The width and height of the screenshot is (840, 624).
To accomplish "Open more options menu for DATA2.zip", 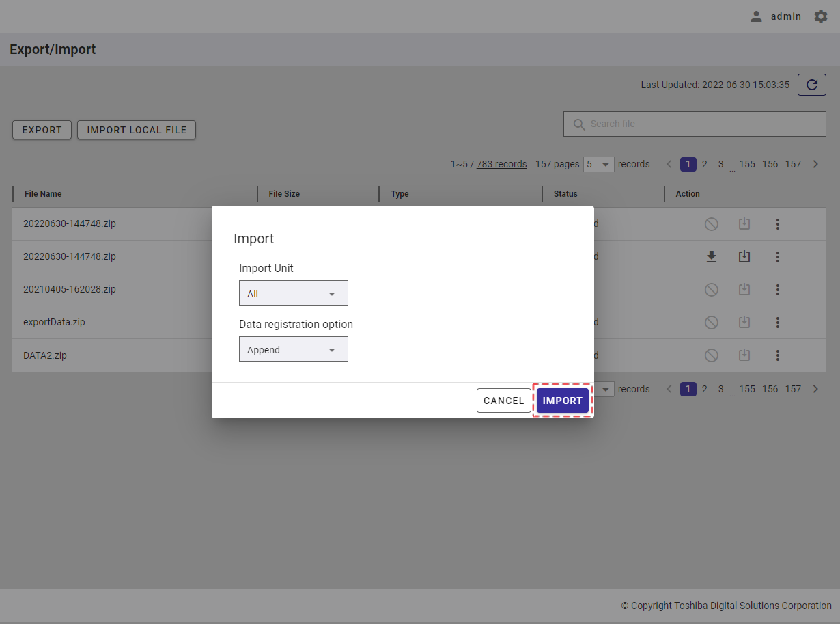I will point(777,355).
